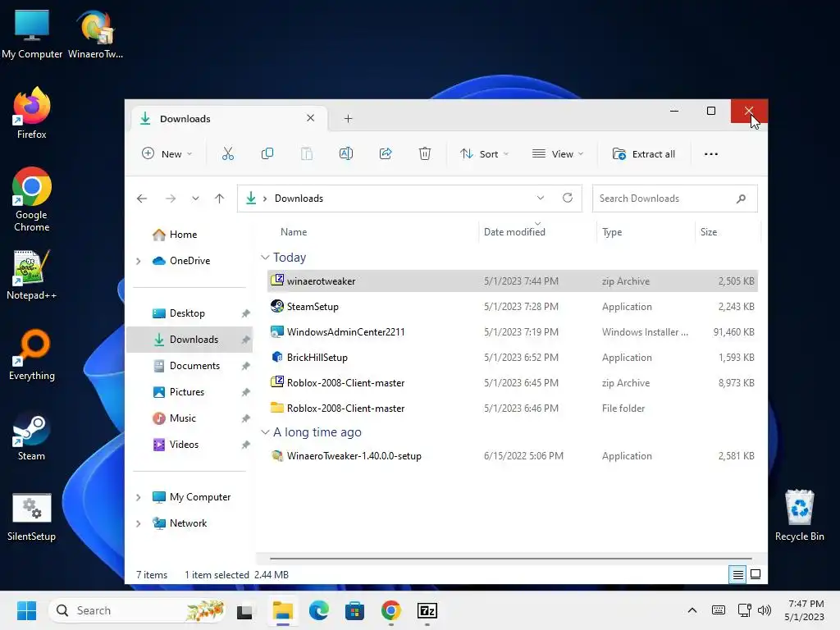Click the horizontal scrollbar in file list

coord(510,558)
